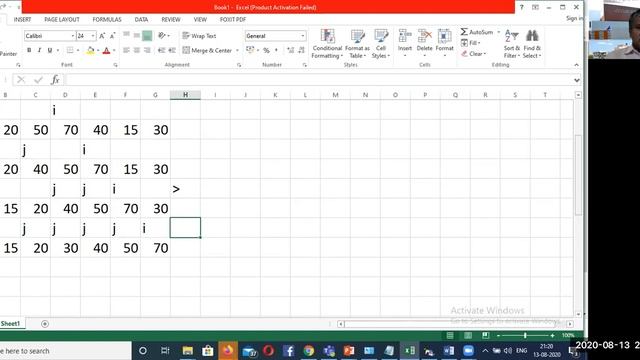Toggle align text right
The height and width of the screenshot is (360, 640).
[x=147, y=50]
